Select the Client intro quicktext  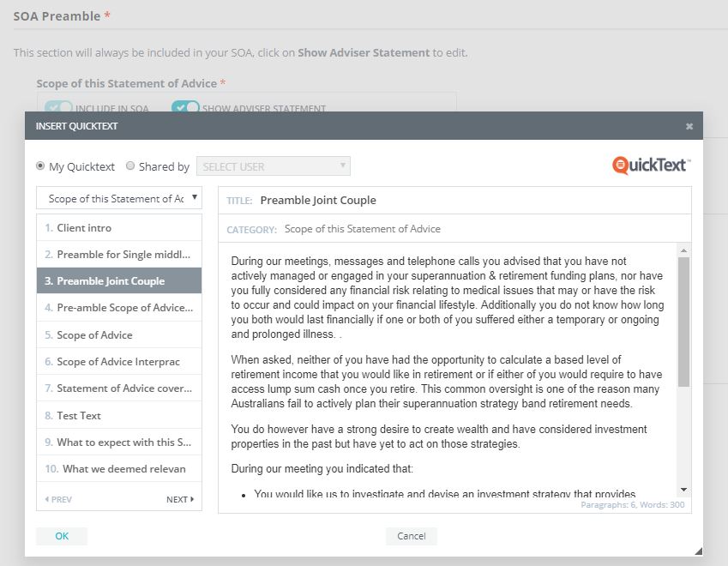[x=84, y=228]
